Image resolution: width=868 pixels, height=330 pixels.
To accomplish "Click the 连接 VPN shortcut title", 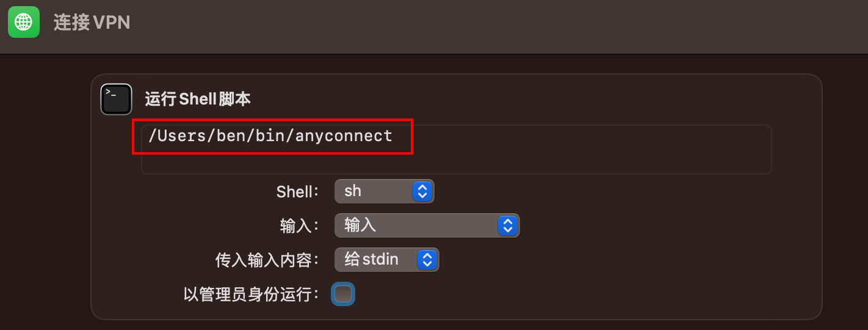I will point(92,23).
